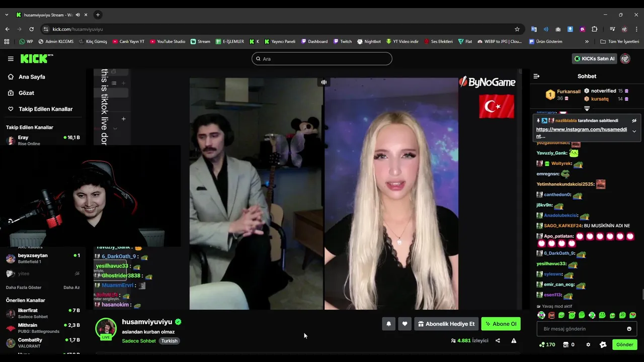Open the tab search dropdown arrow
Image resolution: width=644 pixels, height=362 pixels.
[7, 15]
